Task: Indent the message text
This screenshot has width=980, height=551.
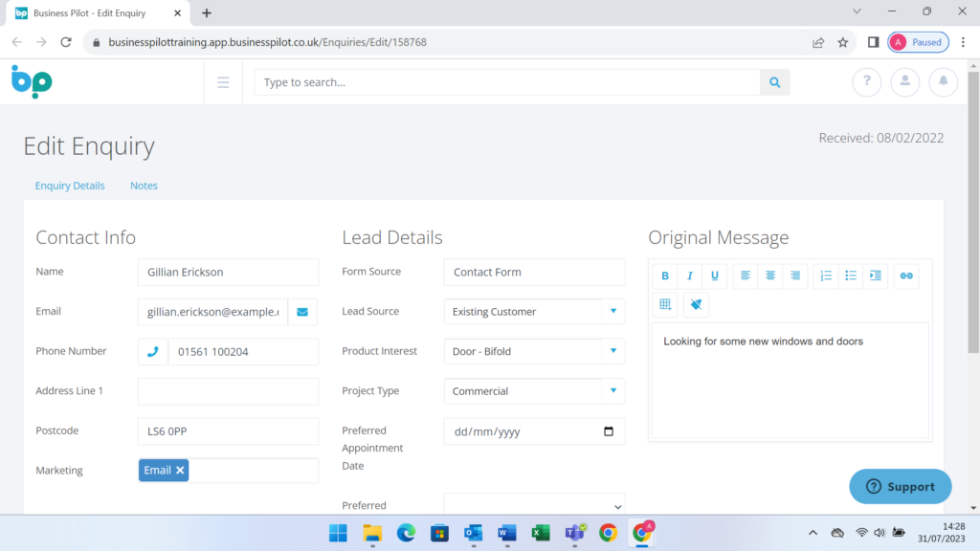Action: (875, 275)
